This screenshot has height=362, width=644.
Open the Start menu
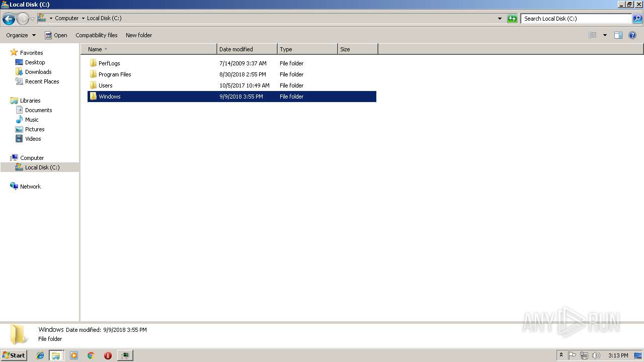[x=14, y=355]
